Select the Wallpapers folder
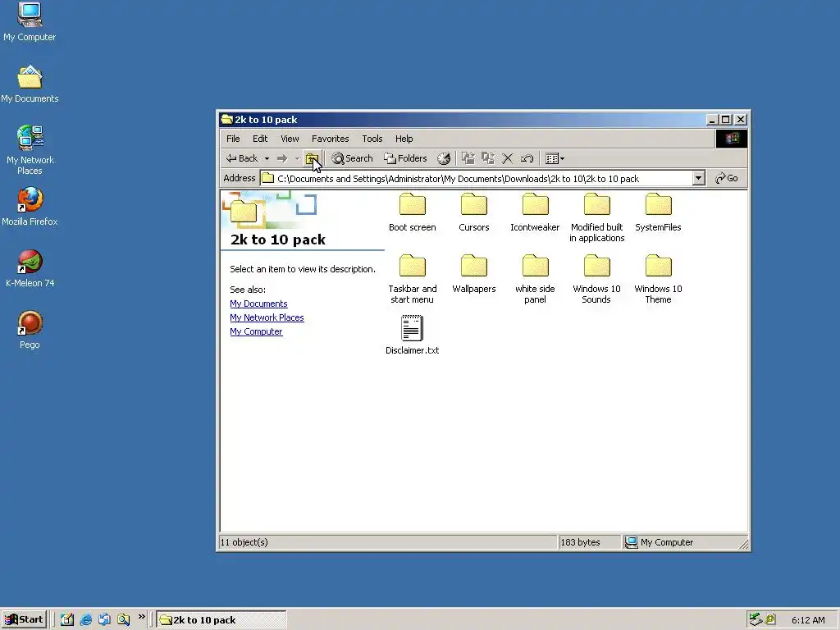840x630 pixels. (474, 274)
